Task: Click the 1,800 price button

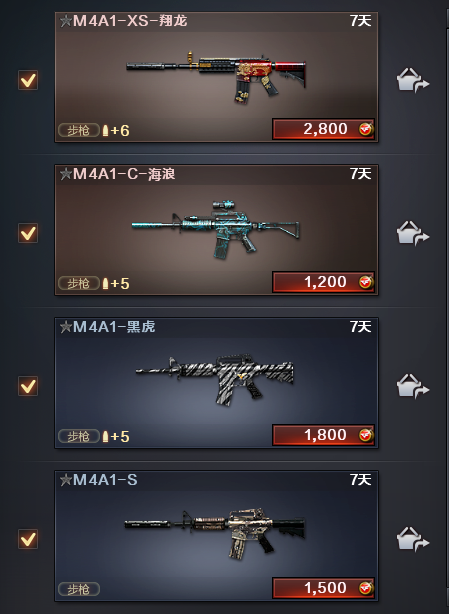Action: click(x=323, y=435)
